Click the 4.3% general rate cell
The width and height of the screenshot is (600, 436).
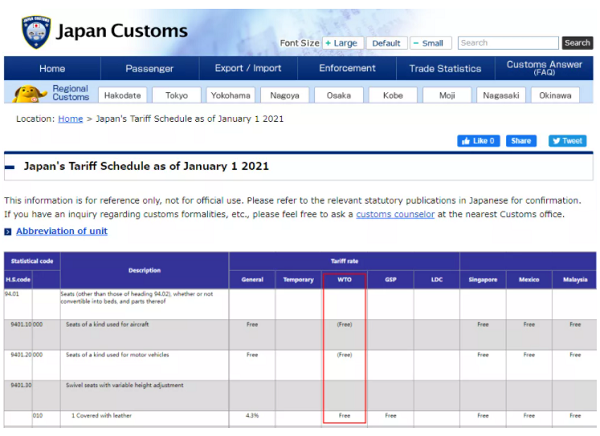(252, 416)
